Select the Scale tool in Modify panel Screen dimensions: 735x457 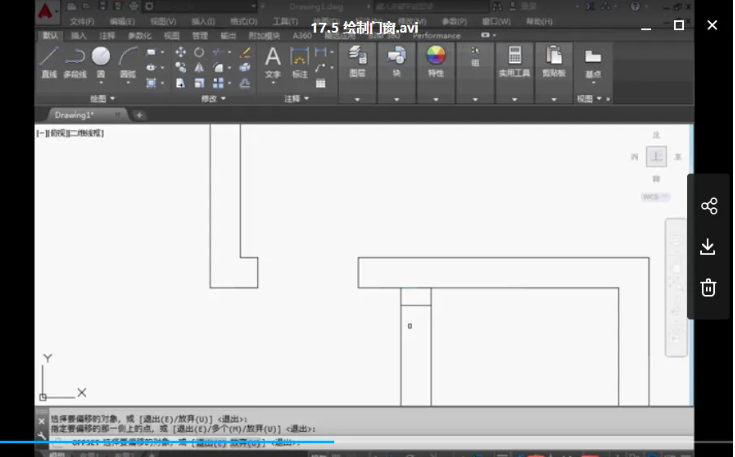click(x=199, y=83)
